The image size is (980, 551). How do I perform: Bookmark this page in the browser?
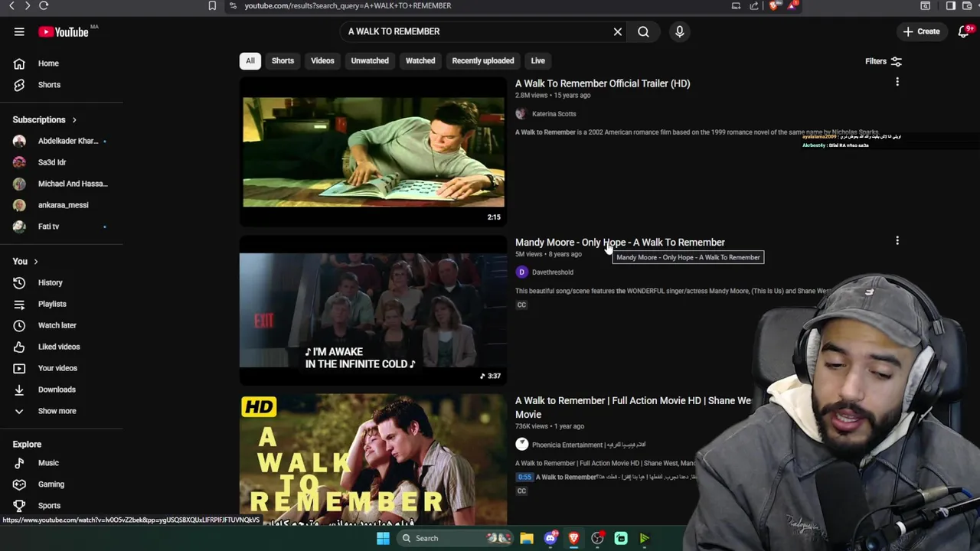coord(212,5)
